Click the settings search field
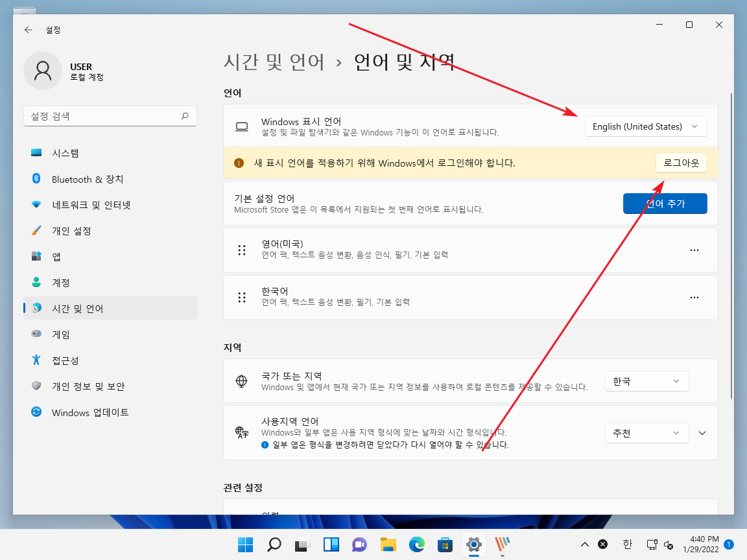This screenshot has width=747, height=560. pyautogui.click(x=110, y=116)
